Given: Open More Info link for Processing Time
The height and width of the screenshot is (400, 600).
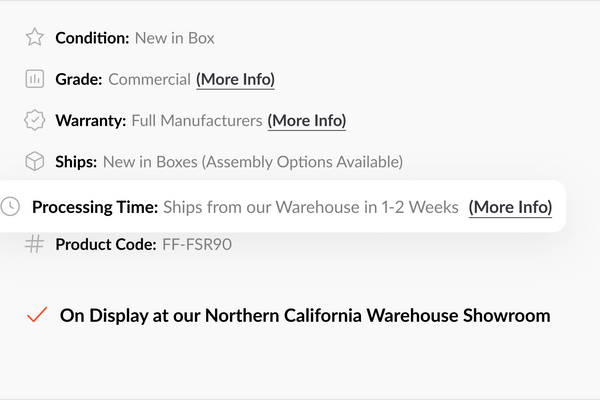Looking at the screenshot, I should (x=510, y=207).
